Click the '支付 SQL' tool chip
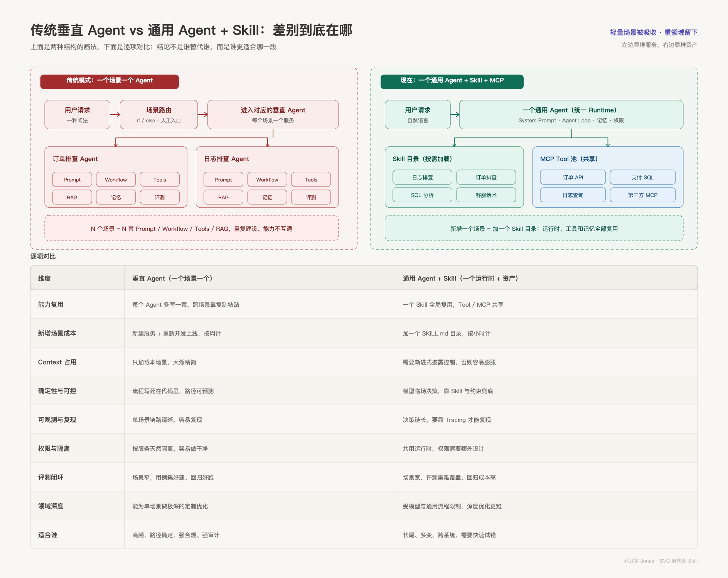The height and width of the screenshot is (578, 728). click(x=643, y=177)
